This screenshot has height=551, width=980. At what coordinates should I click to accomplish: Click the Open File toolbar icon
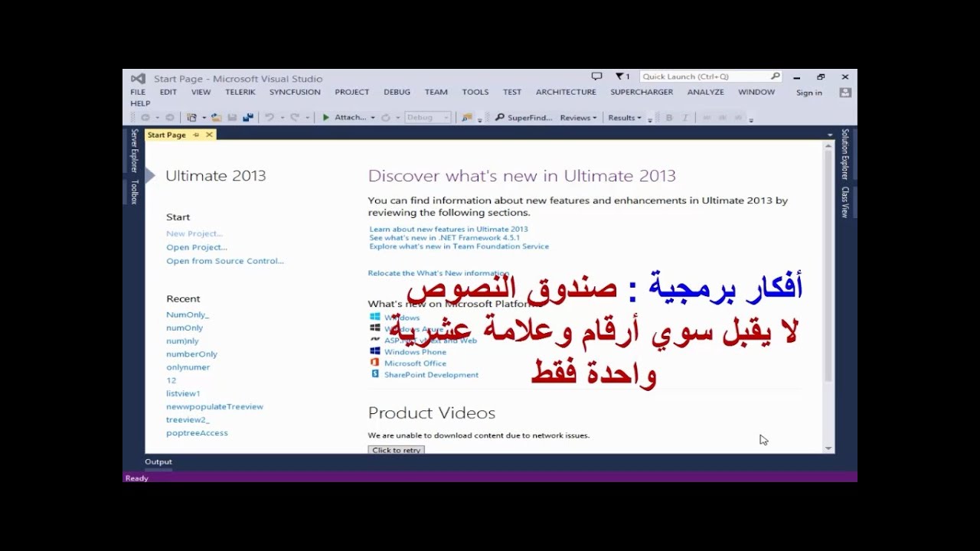217,118
